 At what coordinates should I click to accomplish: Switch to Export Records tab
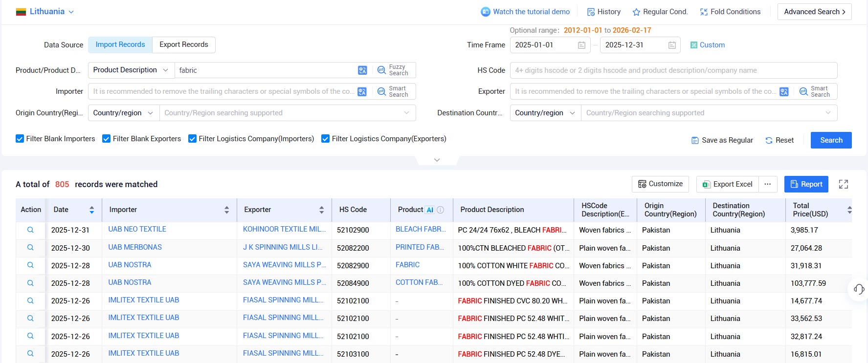click(184, 44)
